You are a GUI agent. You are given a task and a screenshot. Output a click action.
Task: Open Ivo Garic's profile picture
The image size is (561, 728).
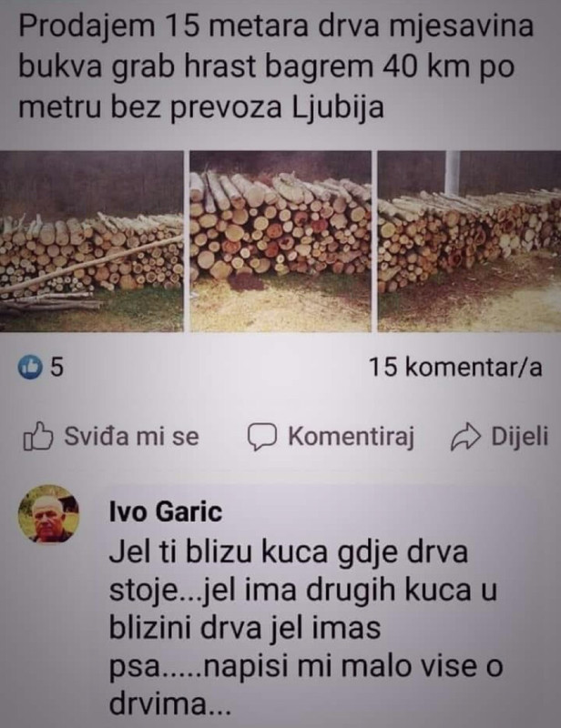[x=48, y=514]
